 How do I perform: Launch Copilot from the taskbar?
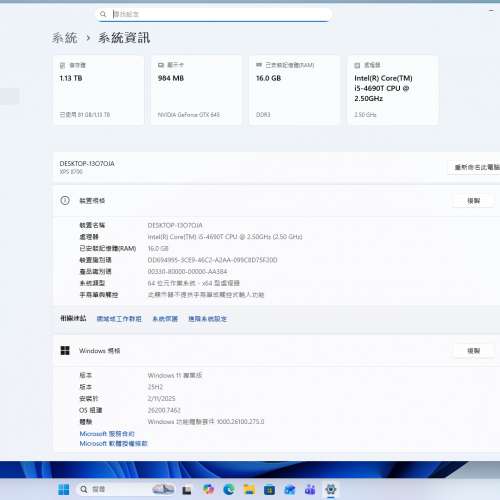click(208, 489)
